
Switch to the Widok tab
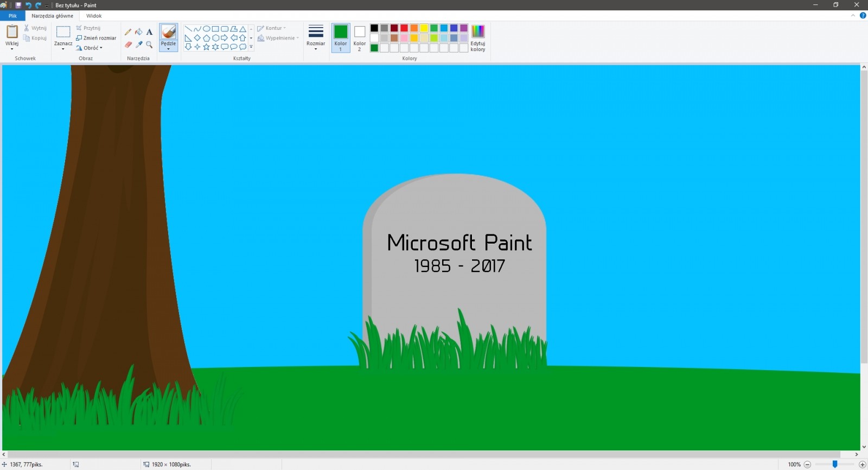pyautogui.click(x=94, y=16)
